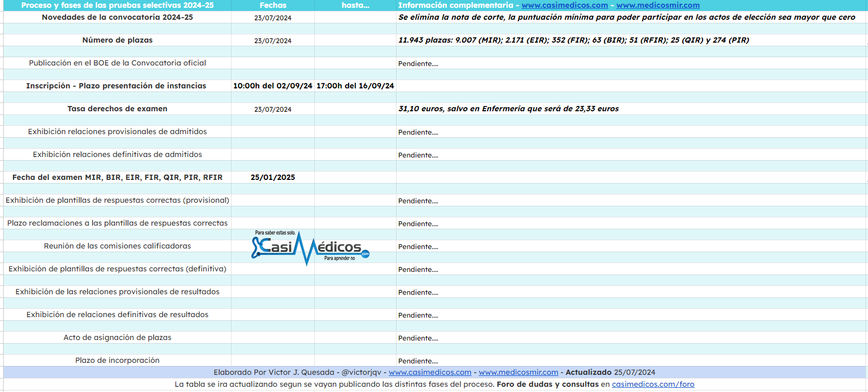Select 'Exhibición relaciones provisionales de admitidos' cell

(118, 132)
